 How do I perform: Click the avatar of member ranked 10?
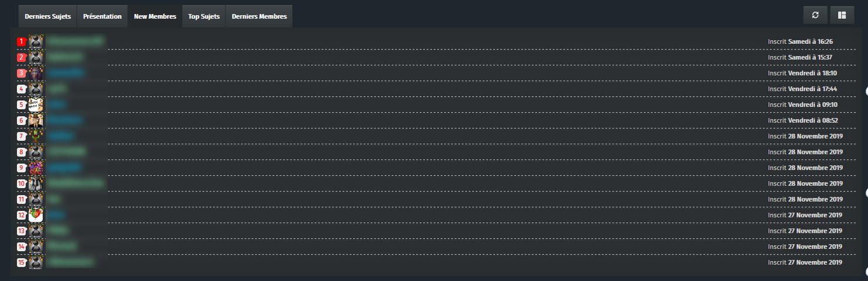(x=36, y=183)
